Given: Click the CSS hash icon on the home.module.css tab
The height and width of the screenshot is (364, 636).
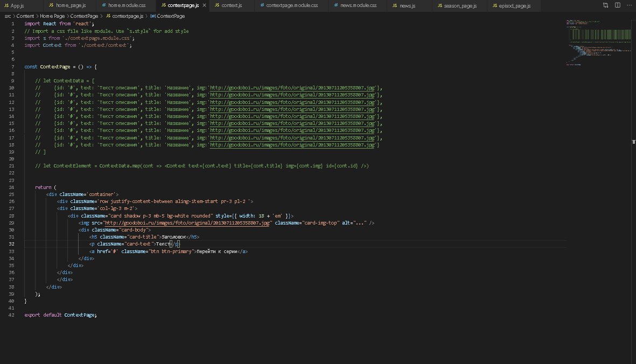Looking at the screenshot, I should pyautogui.click(x=103, y=5).
